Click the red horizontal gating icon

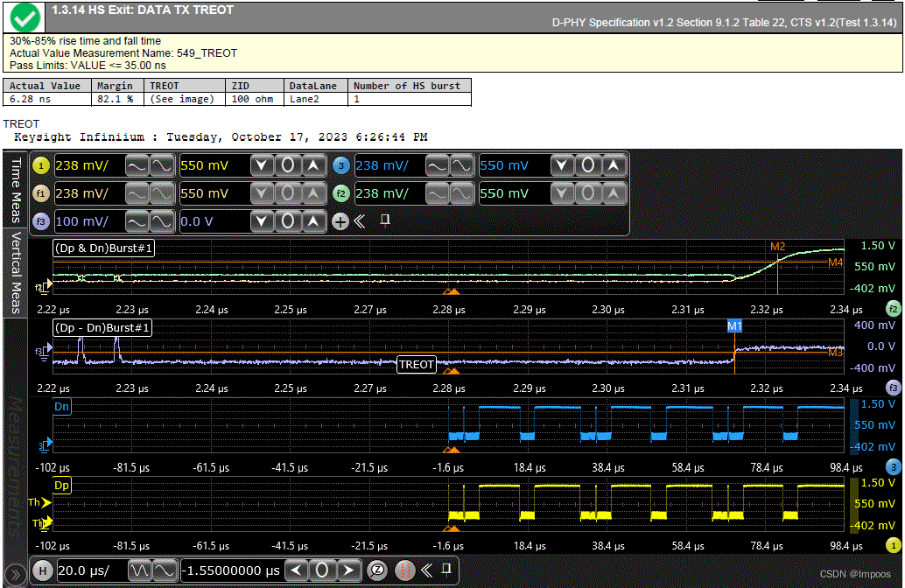[404, 570]
